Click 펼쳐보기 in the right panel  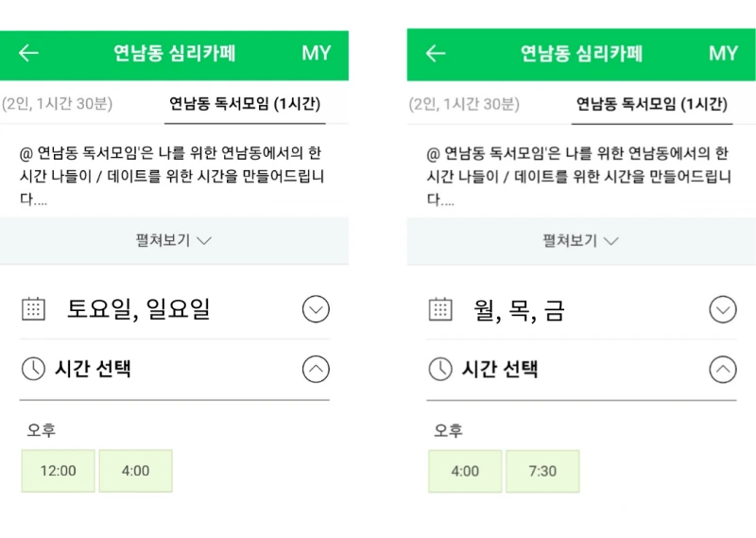click(580, 240)
